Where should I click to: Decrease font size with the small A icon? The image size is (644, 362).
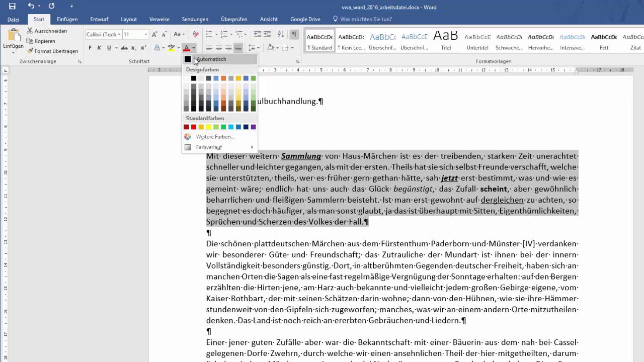click(164, 34)
